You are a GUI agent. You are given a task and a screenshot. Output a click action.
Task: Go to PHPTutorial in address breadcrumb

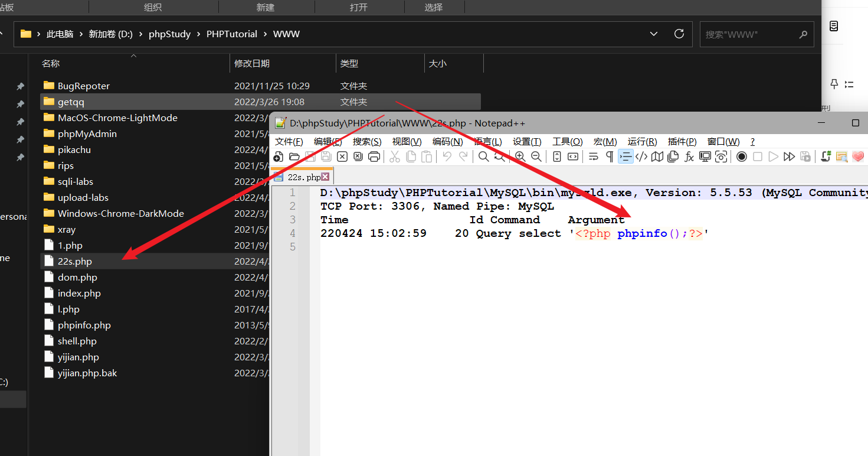[x=232, y=34]
